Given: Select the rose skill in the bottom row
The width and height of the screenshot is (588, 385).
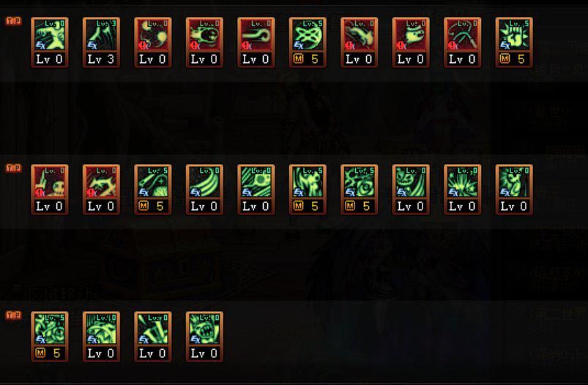Looking at the screenshot, I should click(x=50, y=336).
